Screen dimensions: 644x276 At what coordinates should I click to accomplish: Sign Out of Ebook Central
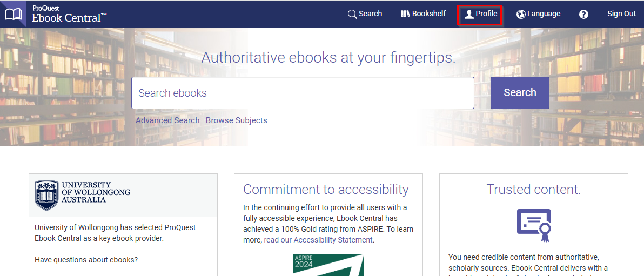621,14
